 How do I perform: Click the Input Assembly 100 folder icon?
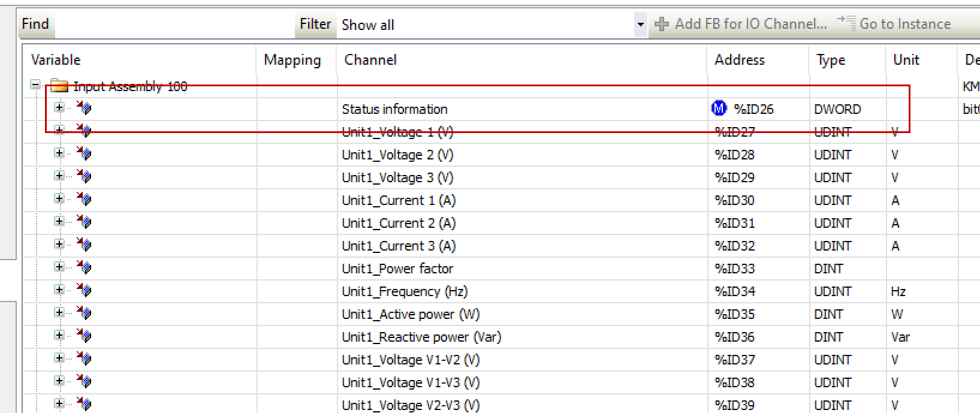(x=59, y=86)
